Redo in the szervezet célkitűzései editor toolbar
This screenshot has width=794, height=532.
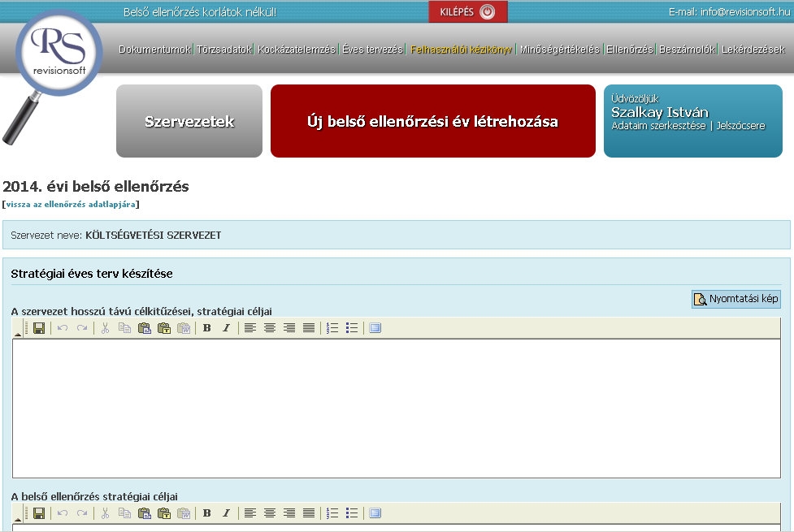[82, 328]
